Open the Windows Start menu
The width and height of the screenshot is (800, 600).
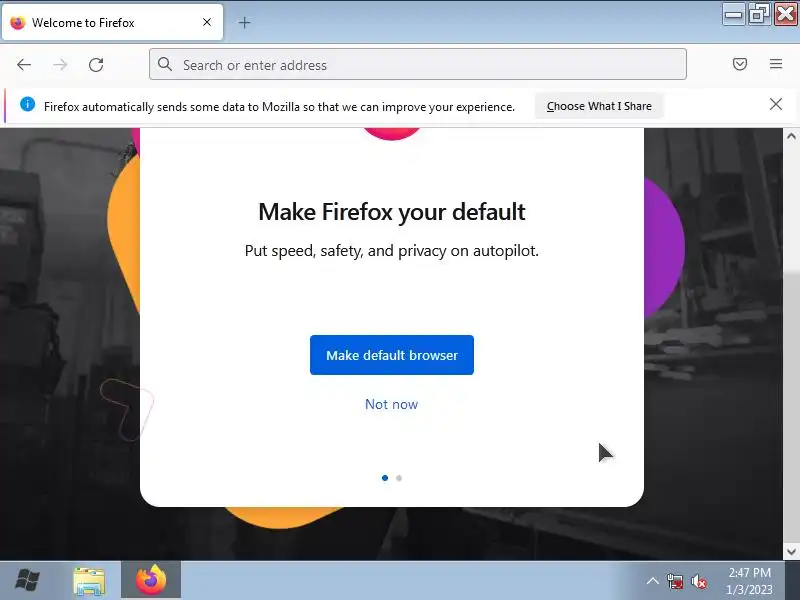(x=28, y=581)
